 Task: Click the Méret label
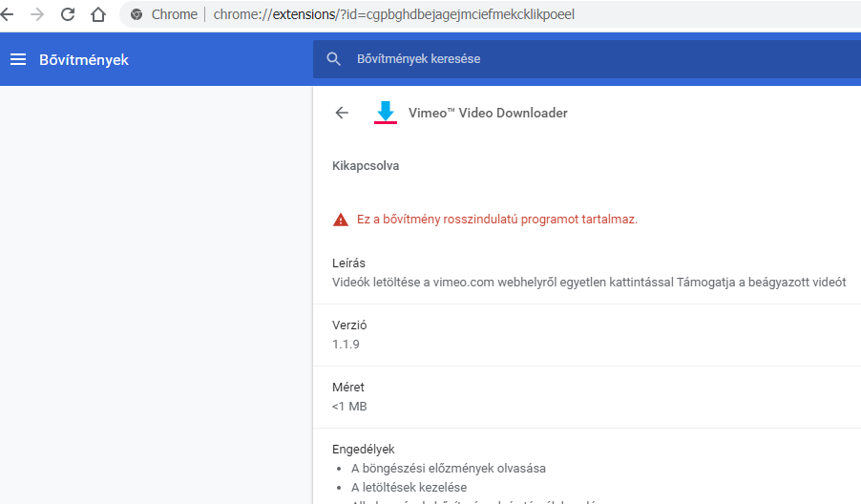[x=348, y=387]
